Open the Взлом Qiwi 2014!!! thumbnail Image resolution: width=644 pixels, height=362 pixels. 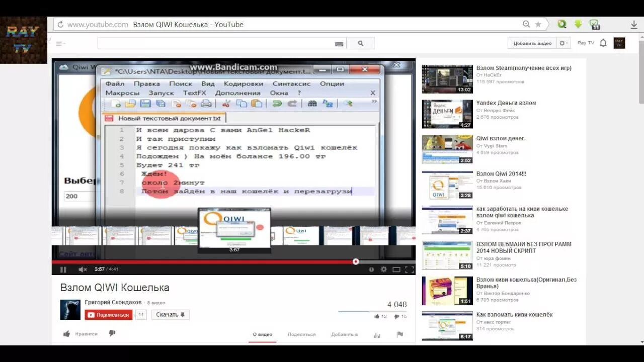pos(447,185)
